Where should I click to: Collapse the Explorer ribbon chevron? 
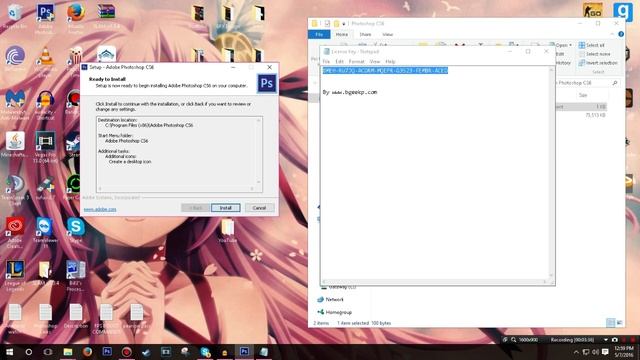[612, 34]
